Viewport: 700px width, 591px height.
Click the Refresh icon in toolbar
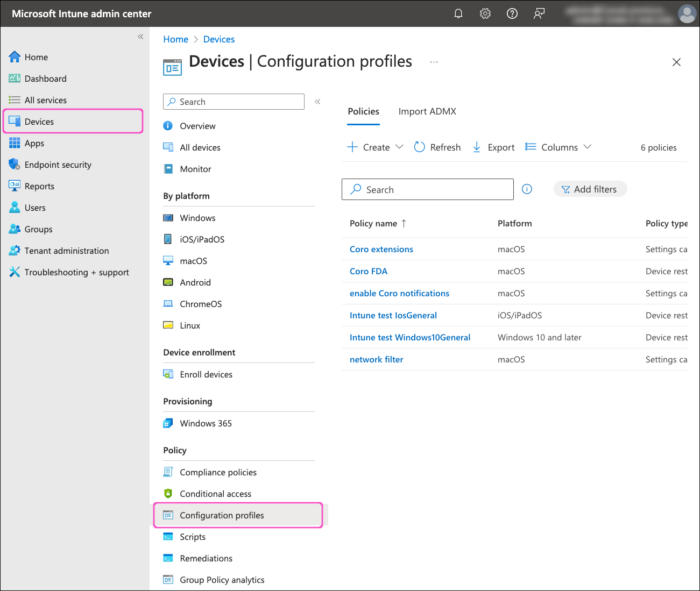coord(420,147)
